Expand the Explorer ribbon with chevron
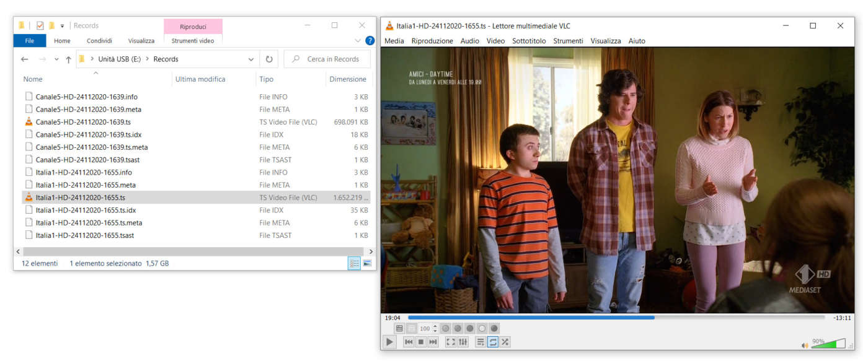 coord(358,41)
